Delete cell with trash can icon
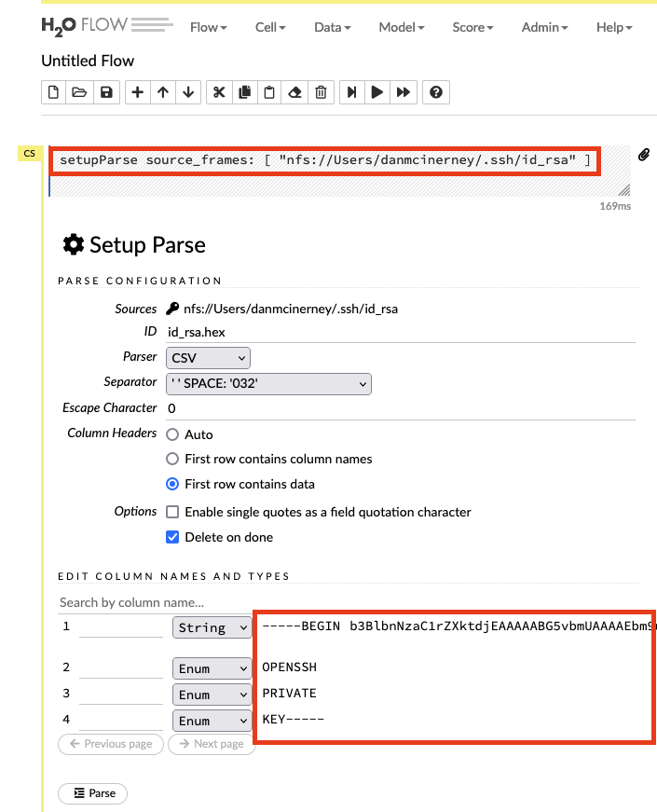 pyautogui.click(x=321, y=92)
